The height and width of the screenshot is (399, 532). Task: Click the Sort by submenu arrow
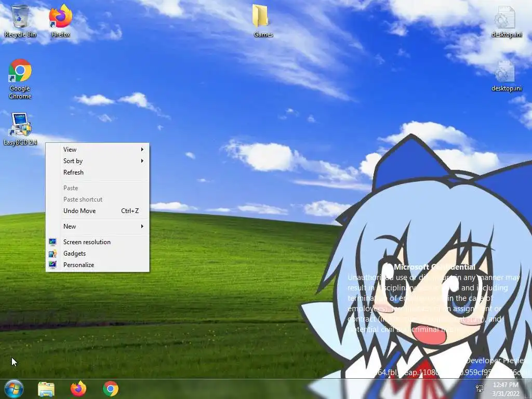(x=142, y=161)
